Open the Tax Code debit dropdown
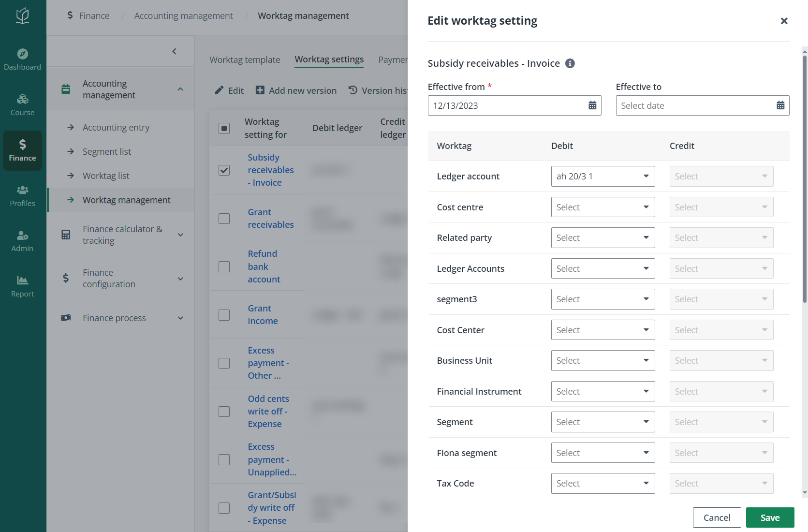This screenshot has height=532, width=808. pos(603,483)
